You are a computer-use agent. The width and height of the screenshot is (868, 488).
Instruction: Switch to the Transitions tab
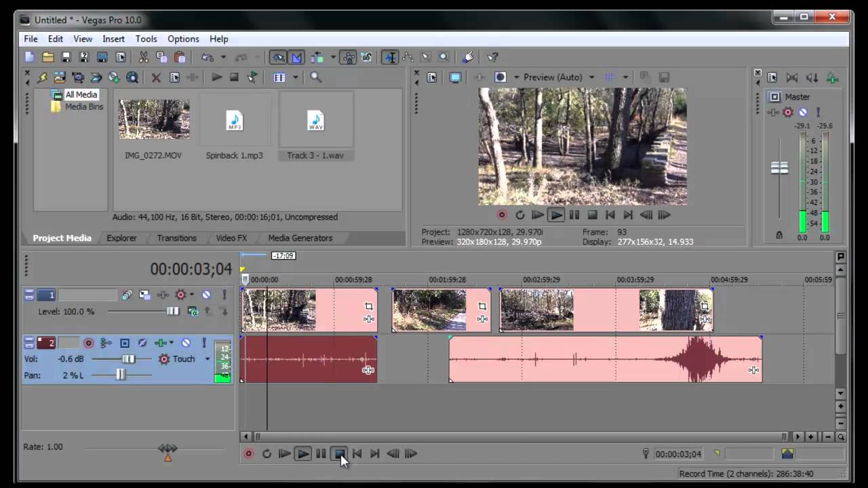click(x=176, y=238)
